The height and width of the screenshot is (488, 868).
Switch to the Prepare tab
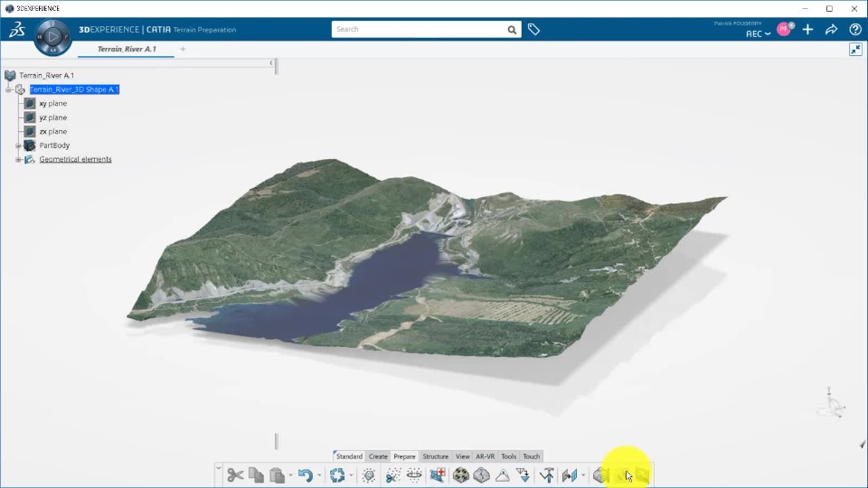pos(405,456)
